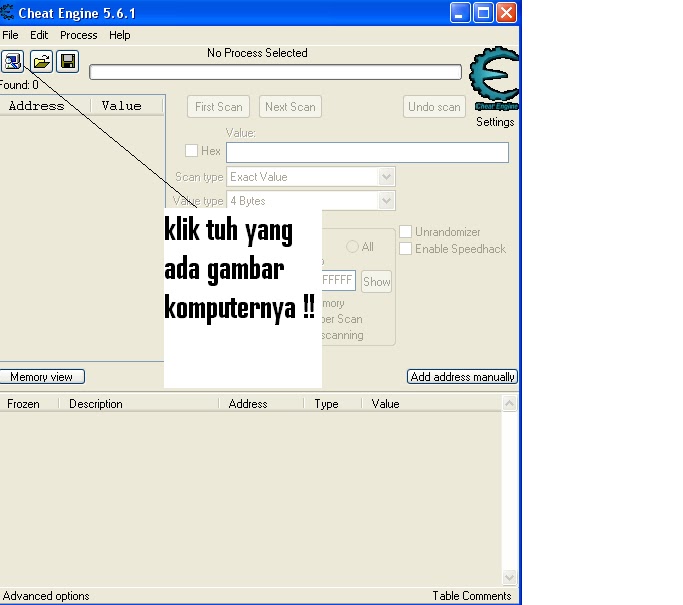Open Table Comments

point(472,596)
